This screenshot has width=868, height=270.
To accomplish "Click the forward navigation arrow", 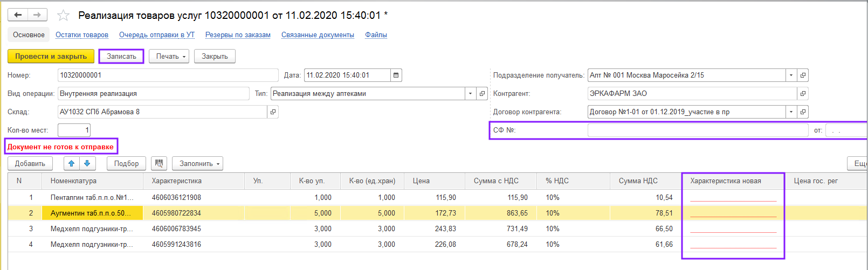I will pyautogui.click(x=37, y=15).
